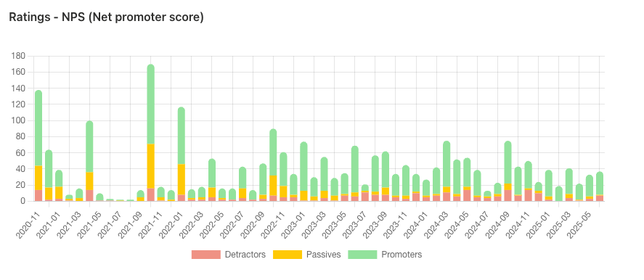Screen dimensions: 644x280
Task: Toggle Detractors series via its red legend swatch
Action: [206, 255]
